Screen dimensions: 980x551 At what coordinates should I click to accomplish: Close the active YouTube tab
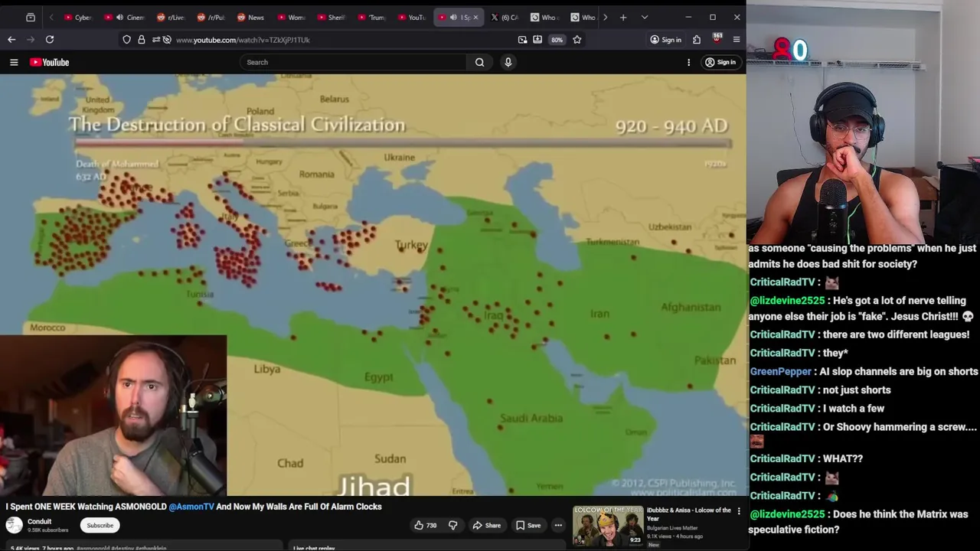[x=475, y=17]
